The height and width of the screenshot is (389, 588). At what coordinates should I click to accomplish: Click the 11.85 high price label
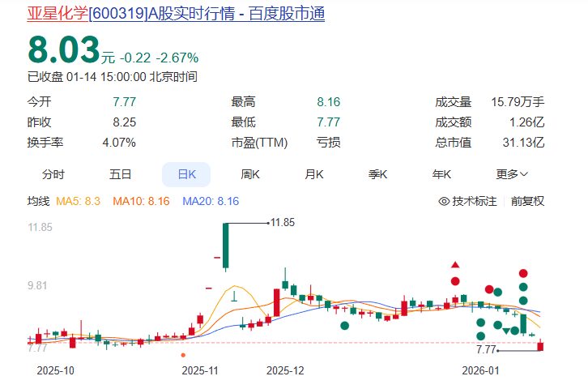(x=283, y=222)
